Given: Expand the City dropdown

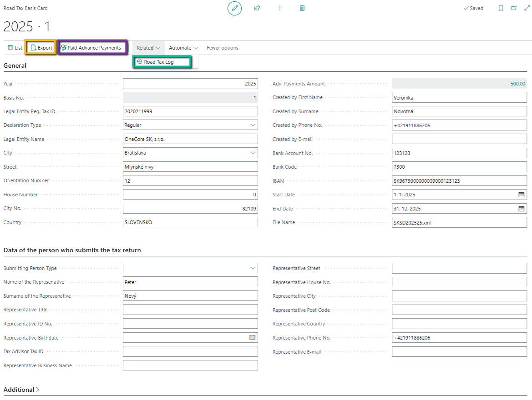Looking at the screenshot, I should 253,153.
